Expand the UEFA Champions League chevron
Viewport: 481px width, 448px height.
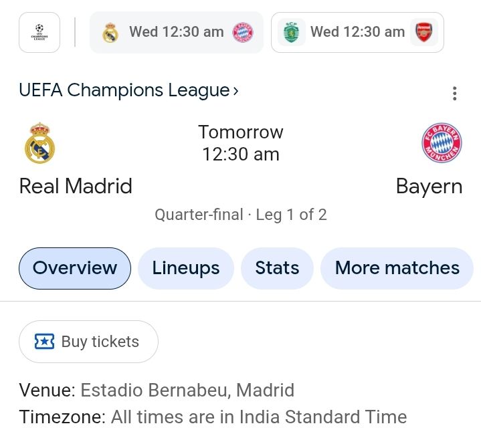click(x=235, y=90)
